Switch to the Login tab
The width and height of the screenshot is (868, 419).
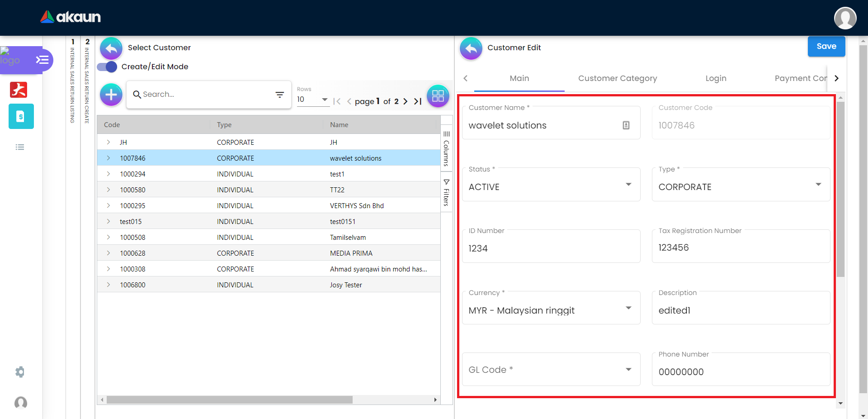tap(716, 78)
